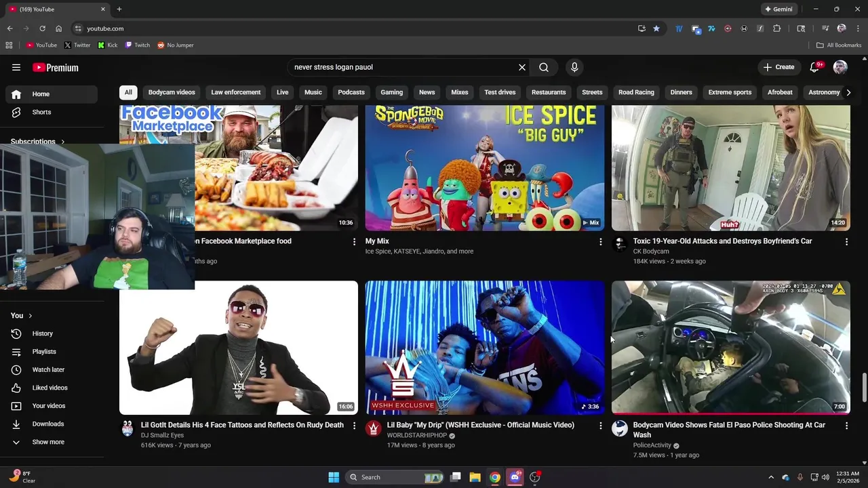868x488 pixels.
Task: Open the YouTube guide hamburger menu
Action: (16, 67)
